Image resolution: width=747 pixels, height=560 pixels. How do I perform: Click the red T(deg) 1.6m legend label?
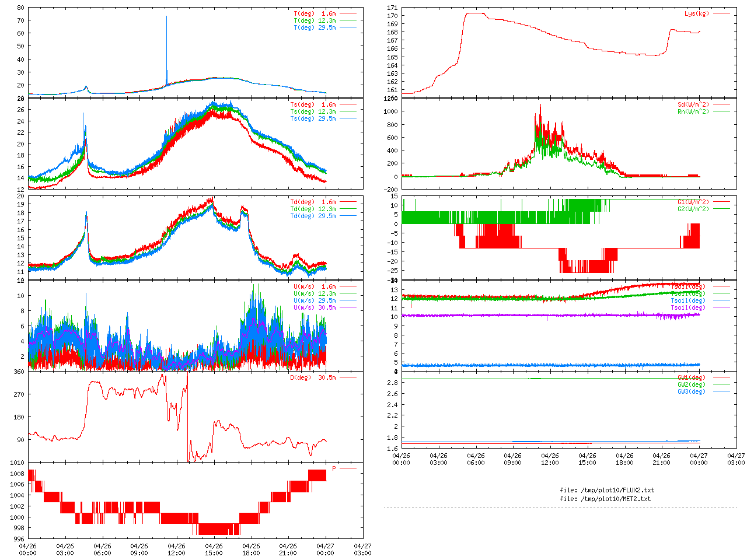point(315,13)
